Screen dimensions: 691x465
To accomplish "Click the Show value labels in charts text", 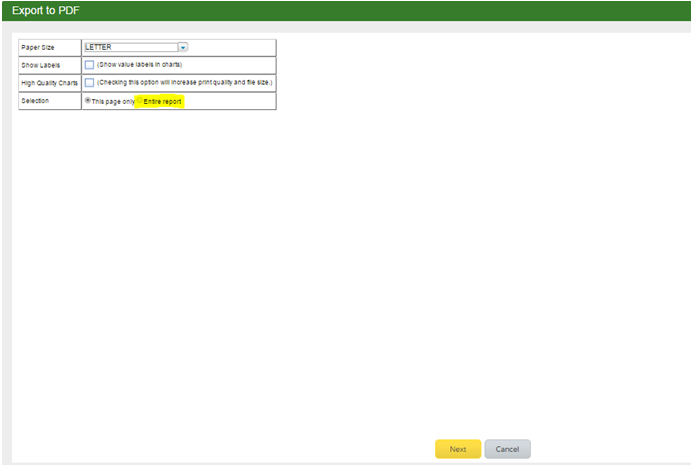I will tap(140, 65).
